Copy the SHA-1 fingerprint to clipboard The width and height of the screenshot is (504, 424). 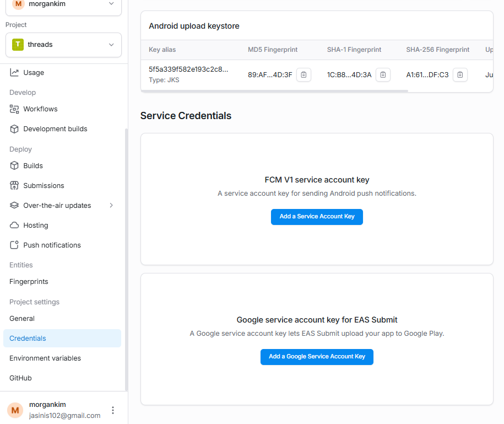(x=383, y=75)
